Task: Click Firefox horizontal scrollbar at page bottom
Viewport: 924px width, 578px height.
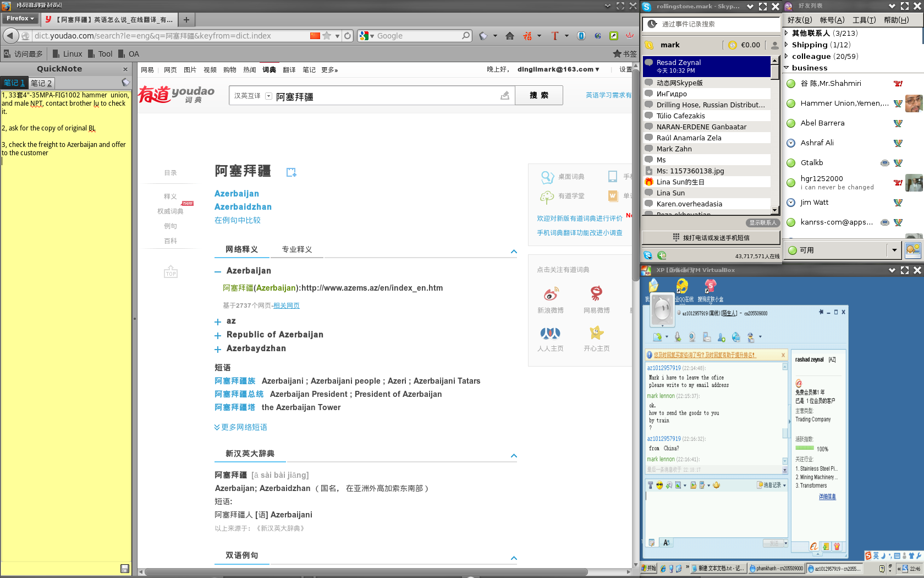Action: pyautogui.click(x=366, y=572)
